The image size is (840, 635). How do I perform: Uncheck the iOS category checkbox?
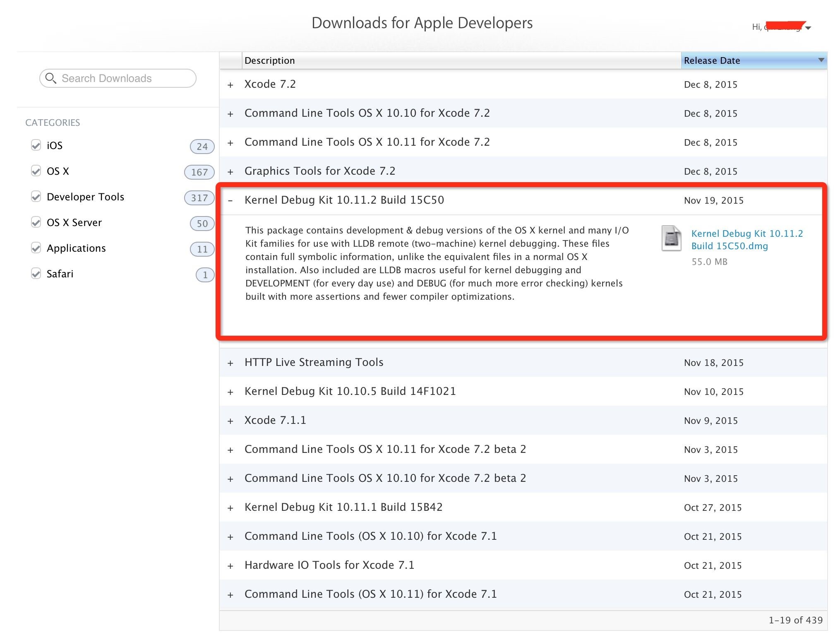coord(36,145)
